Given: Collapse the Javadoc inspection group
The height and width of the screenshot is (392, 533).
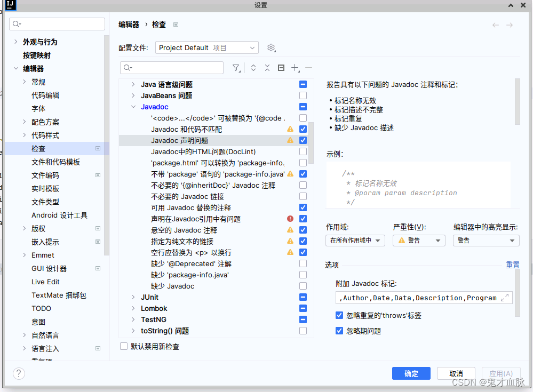Looking at the screenshot, I should pyautogui.click(x=133, y=107).
